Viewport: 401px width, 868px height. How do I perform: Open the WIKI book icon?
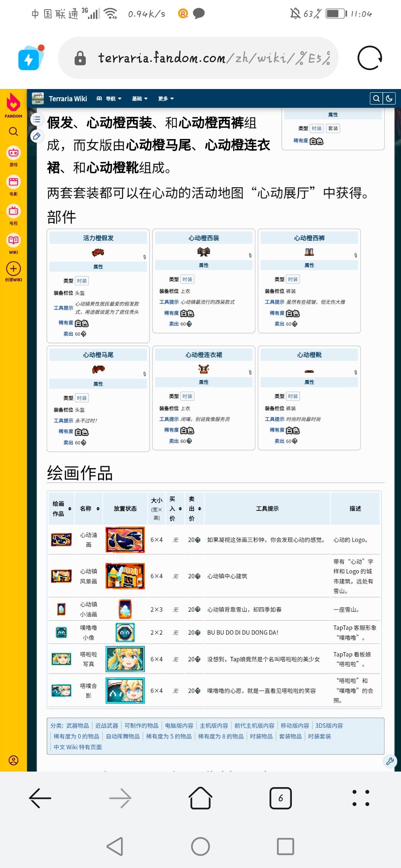click(13, 240)
